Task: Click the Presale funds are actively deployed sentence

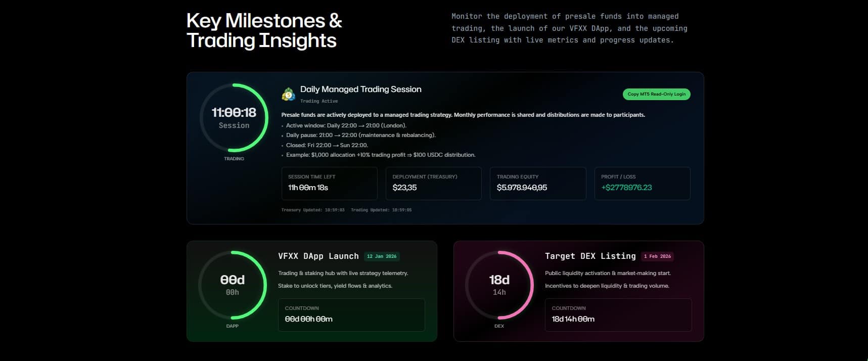Action: coord(463,115)
